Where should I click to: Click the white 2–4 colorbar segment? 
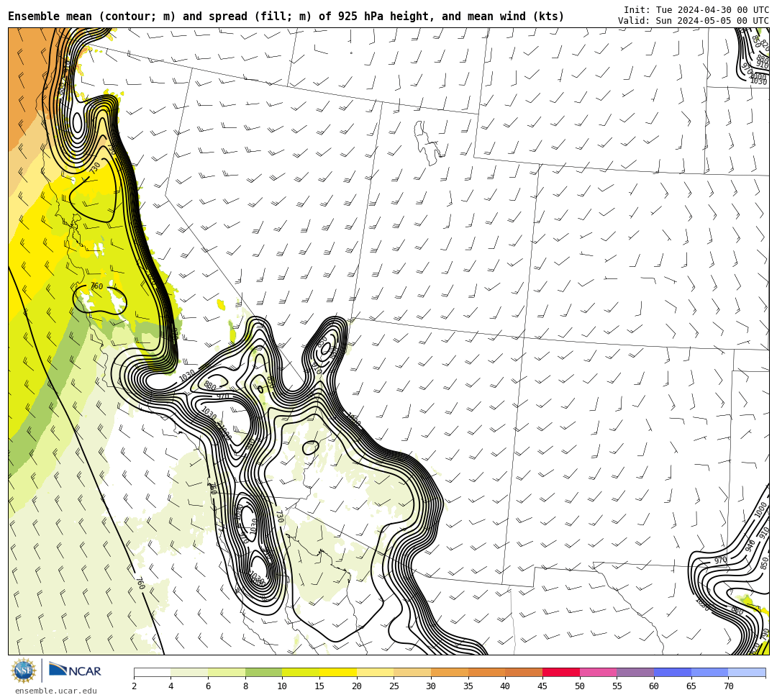(x=152, y=672)
